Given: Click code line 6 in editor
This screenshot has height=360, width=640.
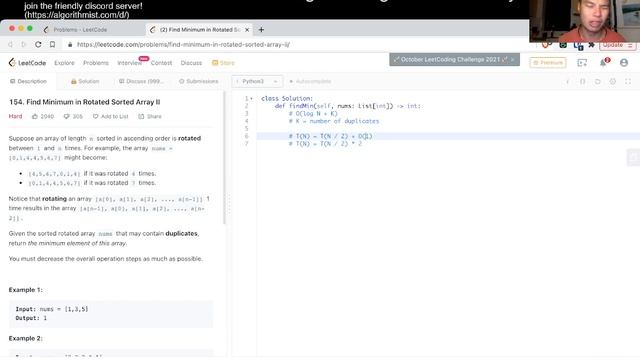Looking at the screenshot, I should (448, 136).
